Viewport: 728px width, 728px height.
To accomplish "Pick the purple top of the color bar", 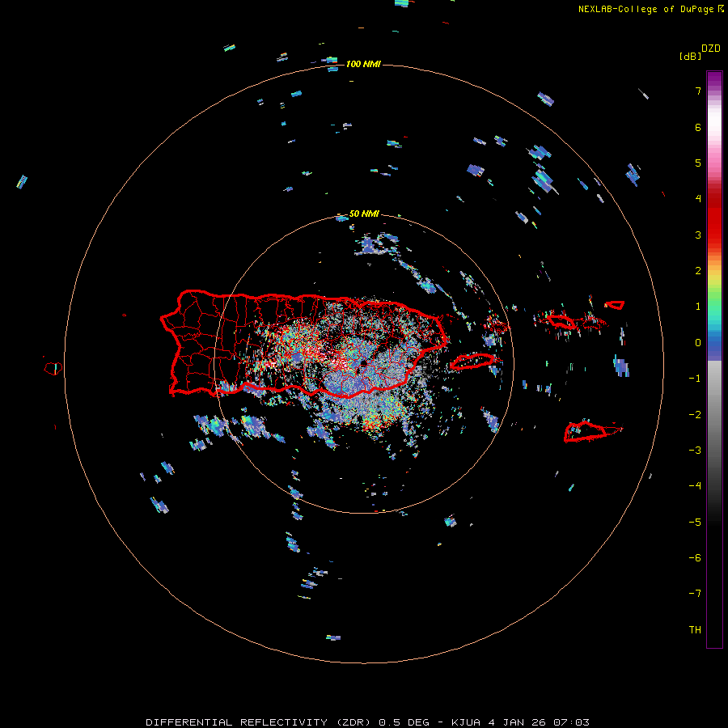I will 714,78.
